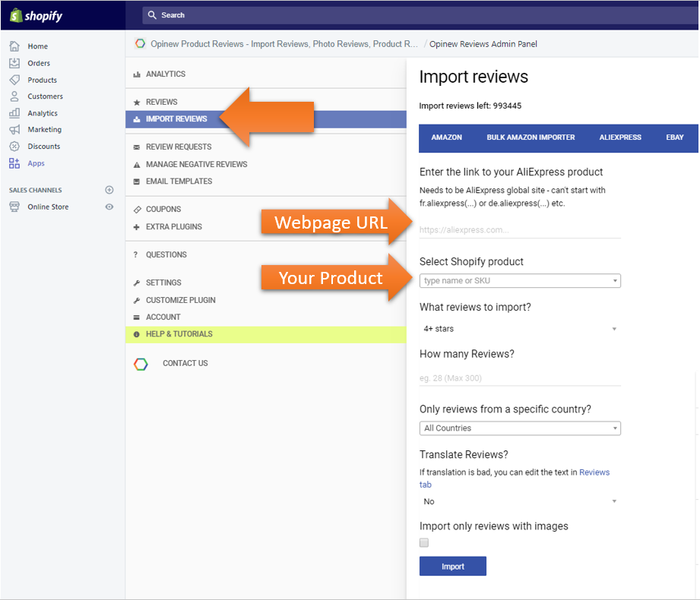Viewport: 700px width, 600px height.
Task: Click the SALES CHANNELS heading
Action: tap(35, 190)
